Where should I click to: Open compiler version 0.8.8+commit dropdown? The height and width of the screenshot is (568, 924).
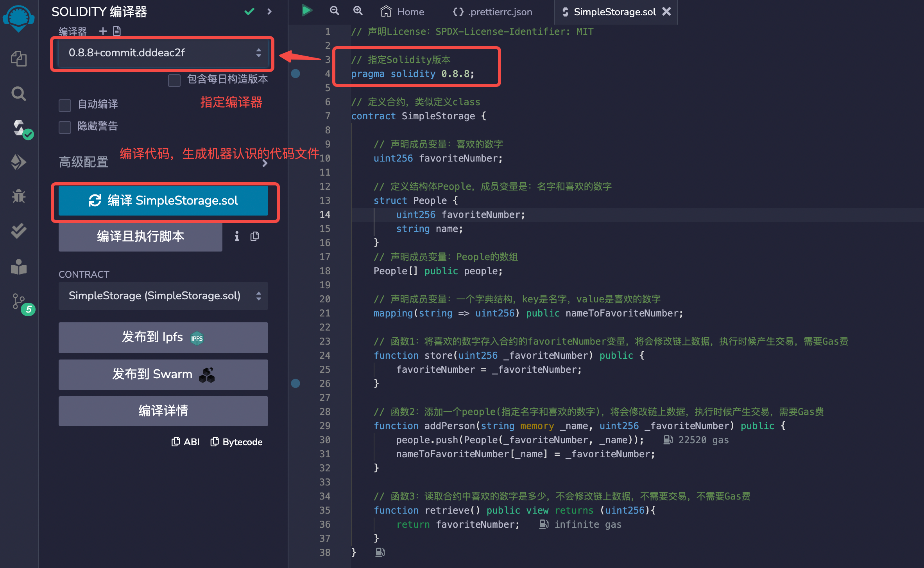(x=163, y=53)
